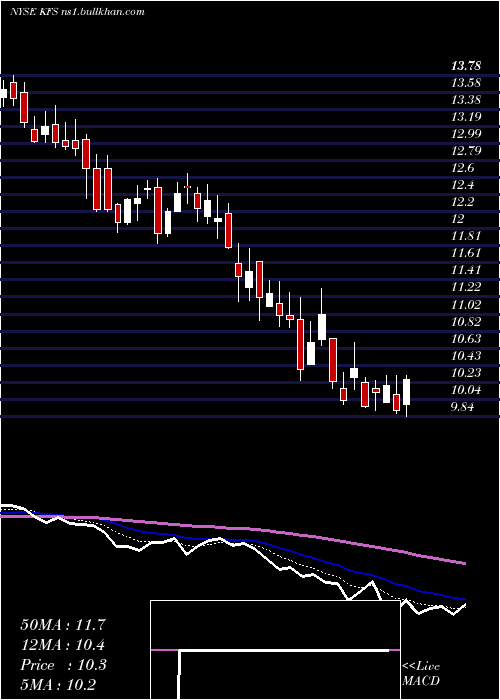Screen dimensions: 500x700
Task: Click the 11.61 price axis label
Action: coord(466,253)
